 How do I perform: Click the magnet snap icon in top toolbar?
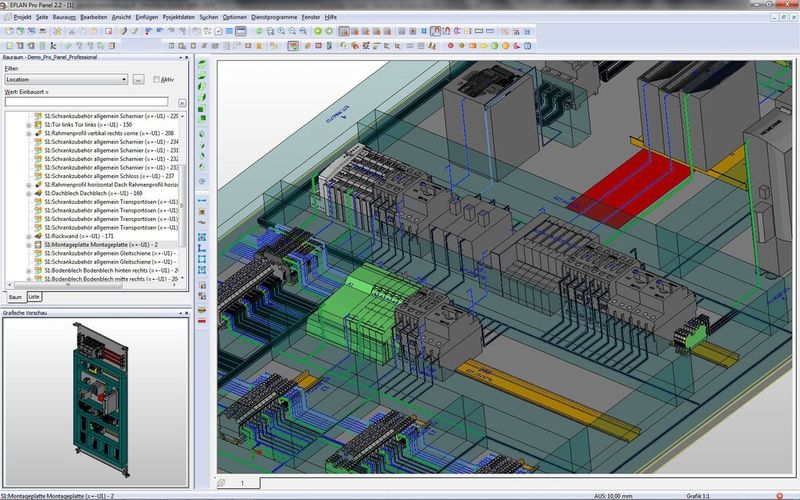click(436, 31)
